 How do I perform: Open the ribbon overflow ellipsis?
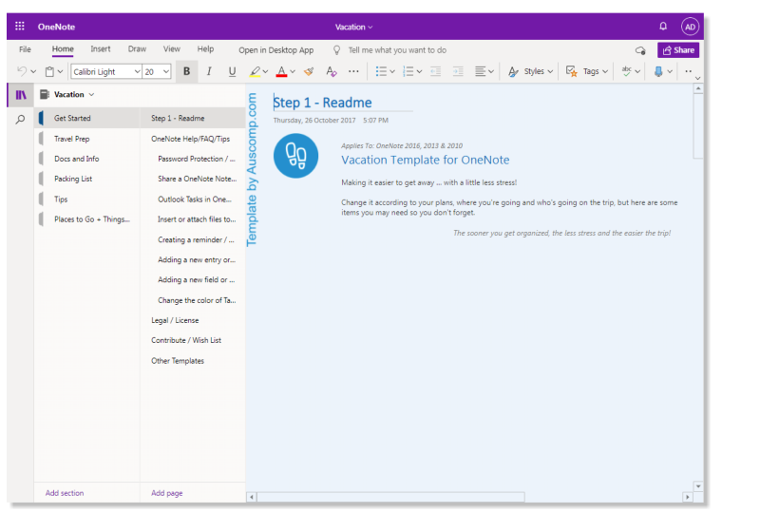[x=688, y=71]
